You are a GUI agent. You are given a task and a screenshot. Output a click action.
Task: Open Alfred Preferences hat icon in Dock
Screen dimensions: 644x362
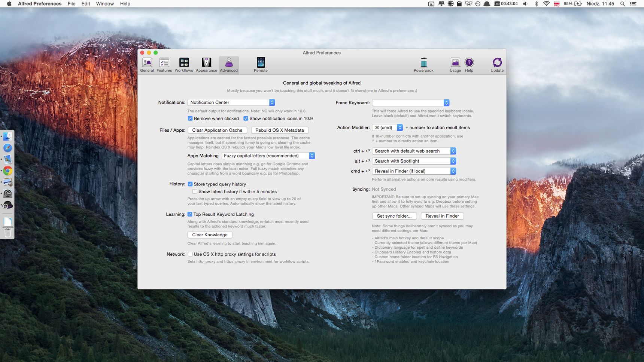[7, 205]
